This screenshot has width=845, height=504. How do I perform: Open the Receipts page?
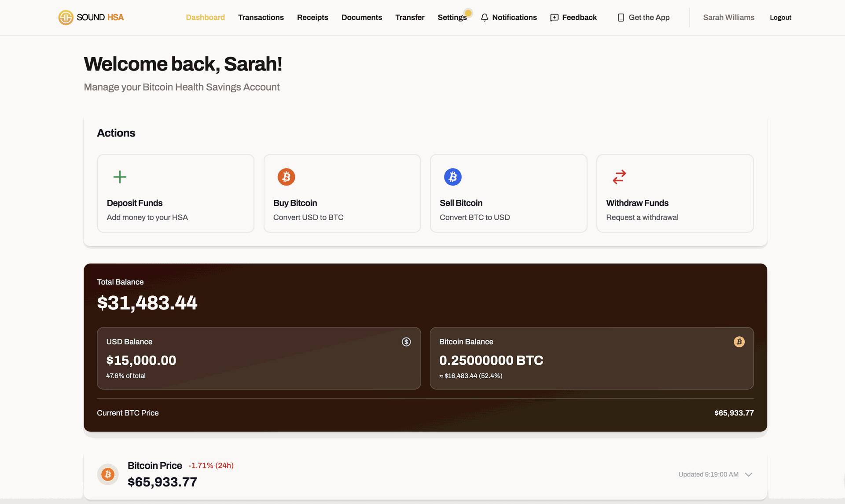point(312,17)
